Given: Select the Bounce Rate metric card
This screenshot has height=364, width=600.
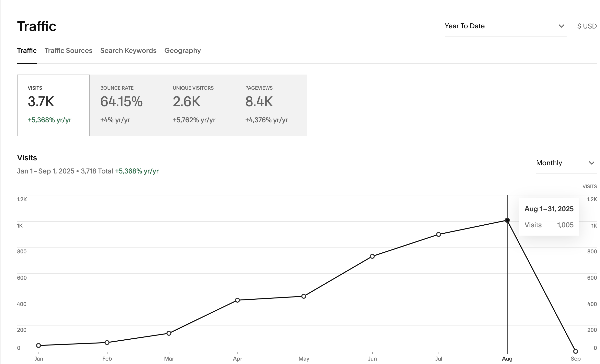Looking at the screenshot, I should pos(121,105).
